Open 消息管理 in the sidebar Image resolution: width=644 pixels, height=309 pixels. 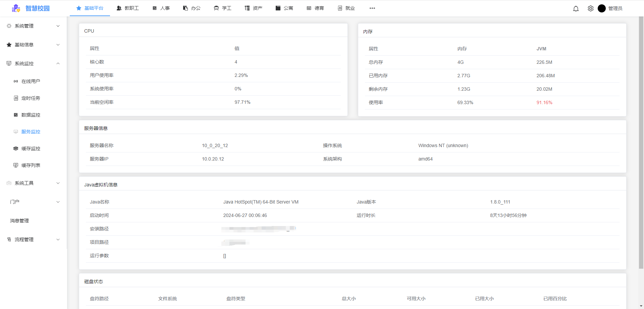pos(19,221)
